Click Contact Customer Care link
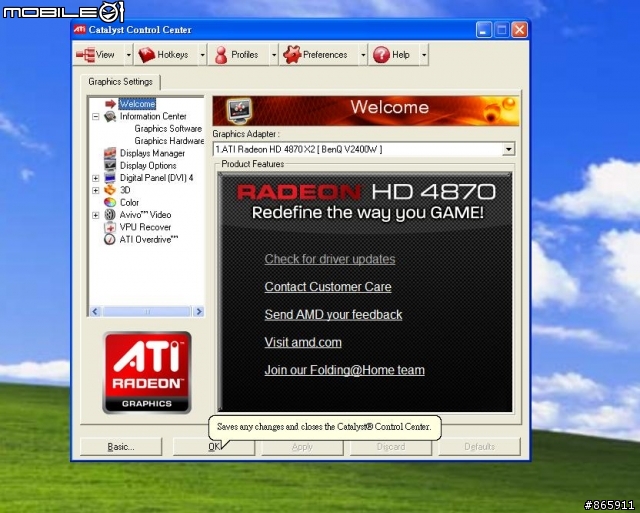Viewport: 640px width, 513px height. tap(328, 287)
